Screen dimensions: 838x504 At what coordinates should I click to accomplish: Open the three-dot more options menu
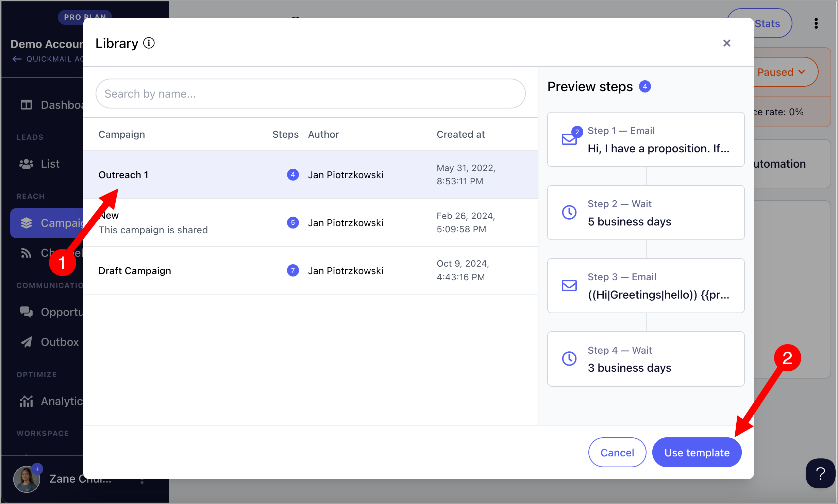(816, 23)
